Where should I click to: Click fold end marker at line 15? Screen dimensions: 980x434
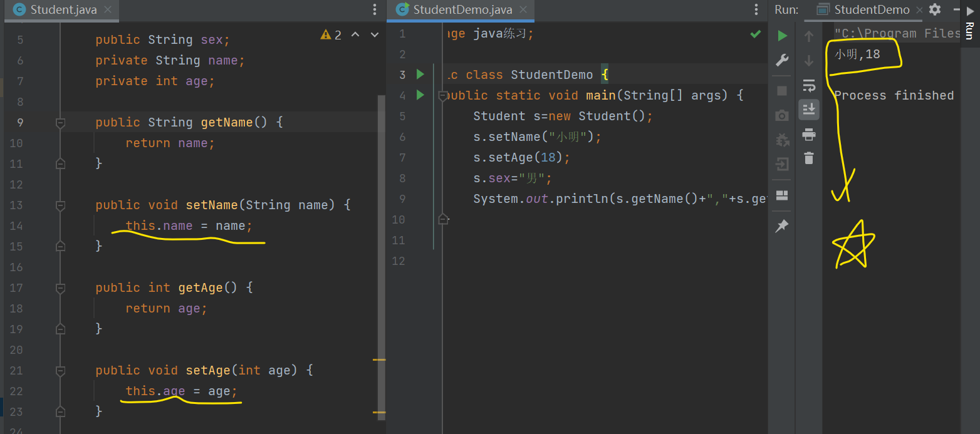click(61, 246)
